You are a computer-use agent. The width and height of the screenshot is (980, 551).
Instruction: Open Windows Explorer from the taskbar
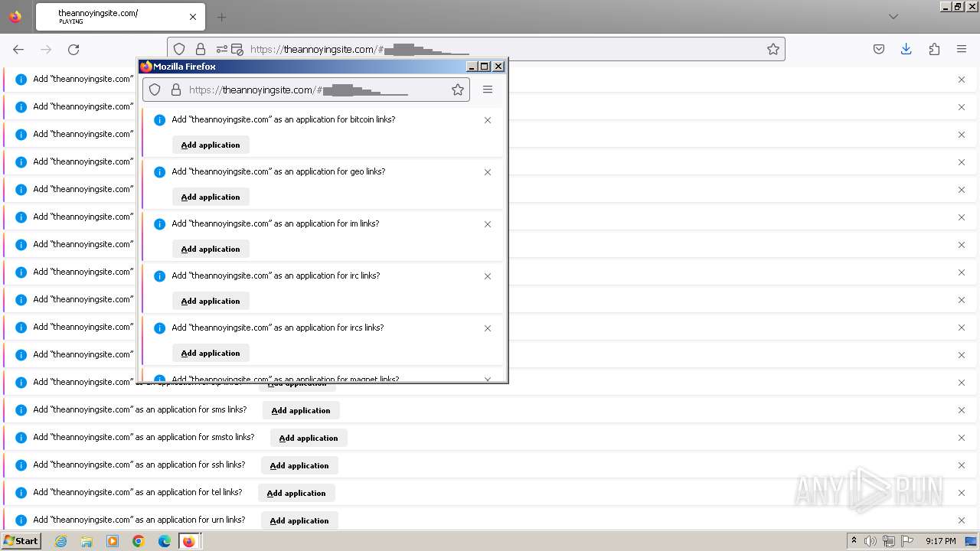87,541
